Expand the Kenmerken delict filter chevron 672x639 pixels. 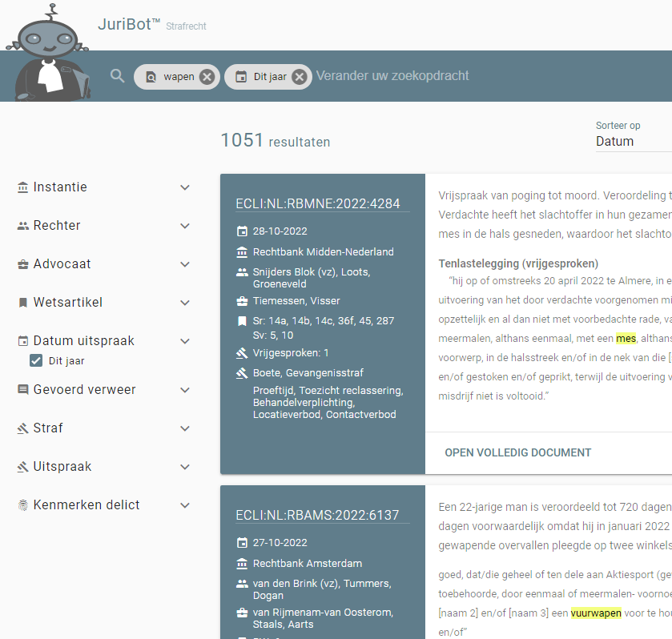coord(185,505)
